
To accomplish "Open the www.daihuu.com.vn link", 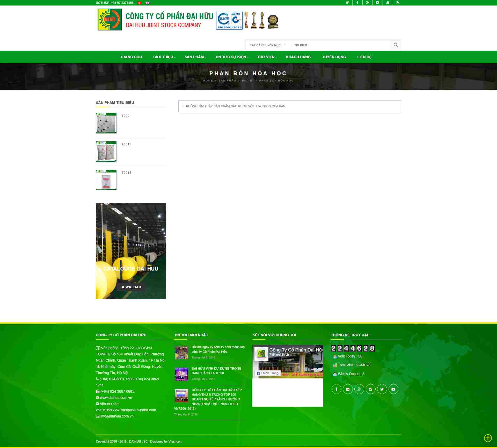I will coord(116,398).
